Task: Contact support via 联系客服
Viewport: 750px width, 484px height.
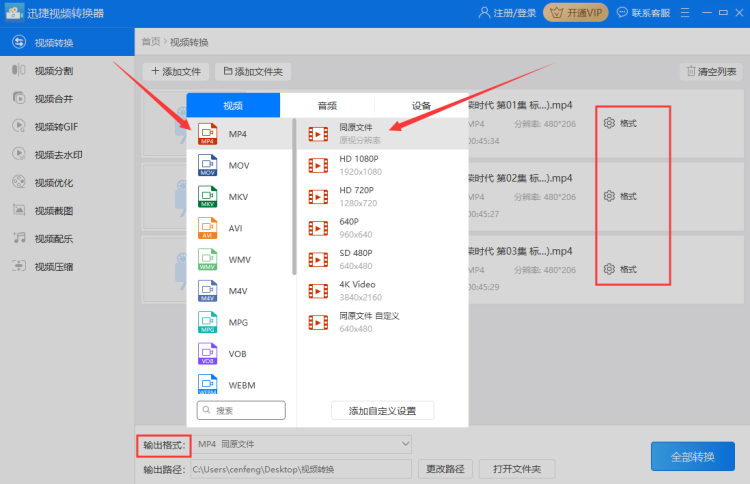Action: tap(643, 13)
